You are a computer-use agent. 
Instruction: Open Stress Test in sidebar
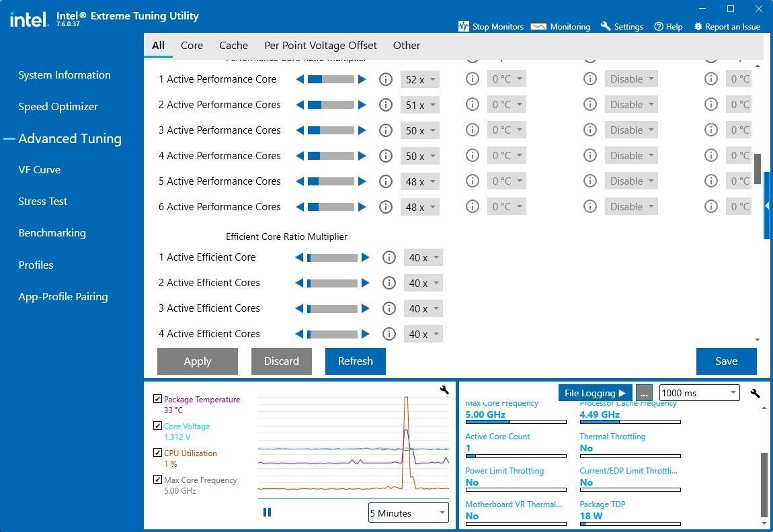click(42, 202)
